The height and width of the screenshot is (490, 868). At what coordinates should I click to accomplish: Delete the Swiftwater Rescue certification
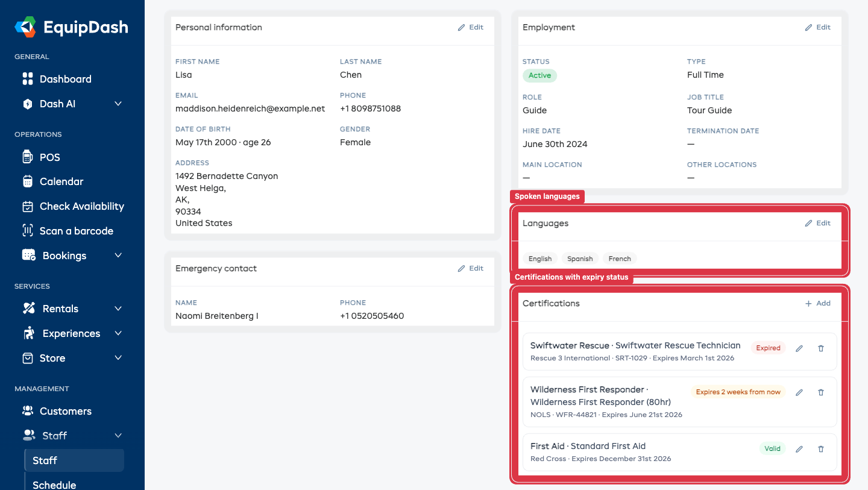coord(820,348)
